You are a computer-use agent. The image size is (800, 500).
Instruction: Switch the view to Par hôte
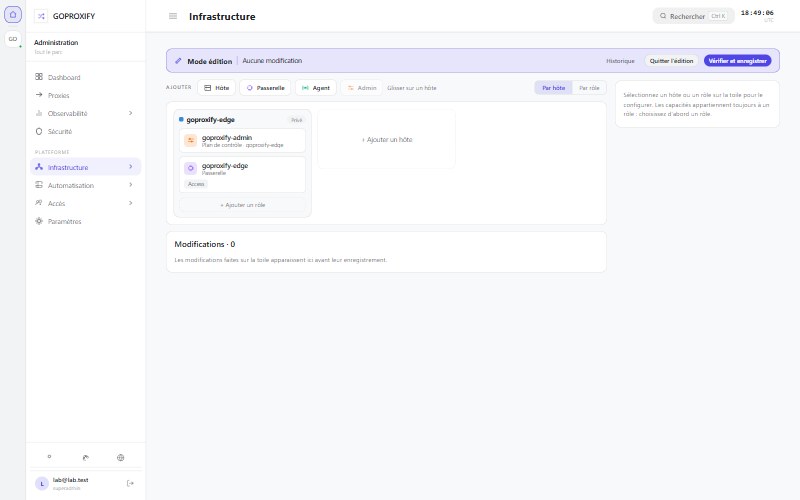pos(554,88)
